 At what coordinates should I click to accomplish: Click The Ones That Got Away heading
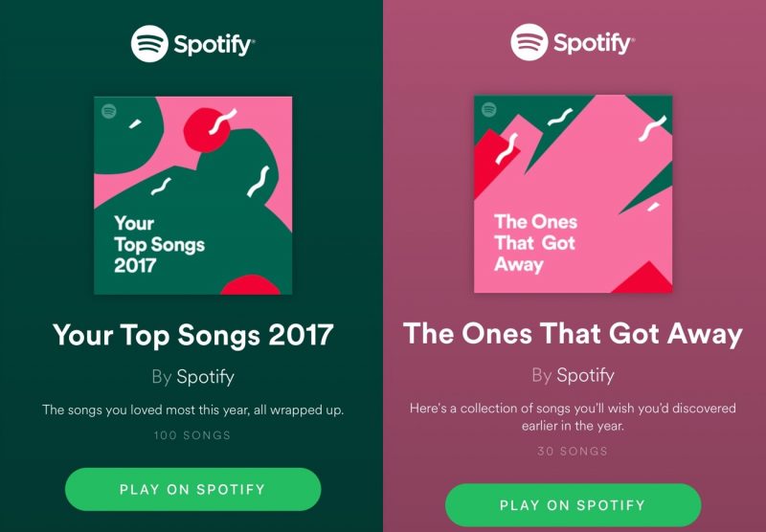coord(573,334)
